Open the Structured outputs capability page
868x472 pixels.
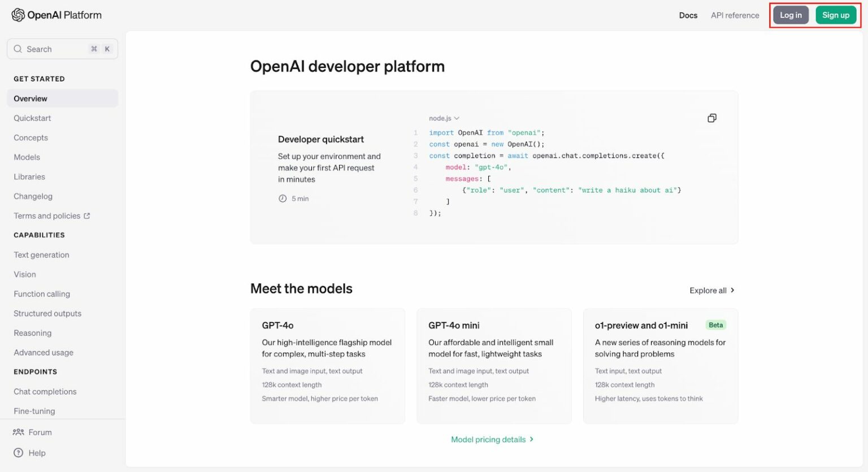(47, 313)
